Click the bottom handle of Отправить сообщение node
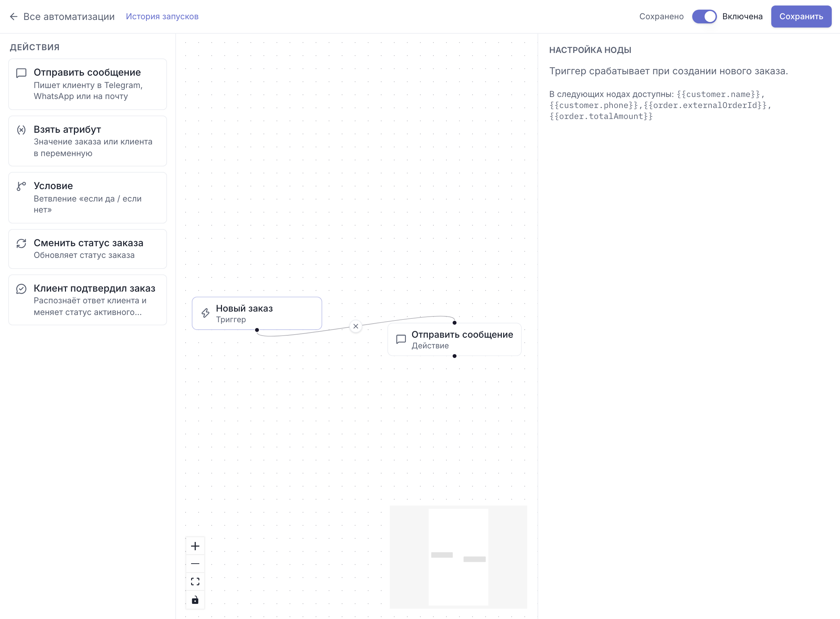Viewport: 840px width, 619px height. 454,356
